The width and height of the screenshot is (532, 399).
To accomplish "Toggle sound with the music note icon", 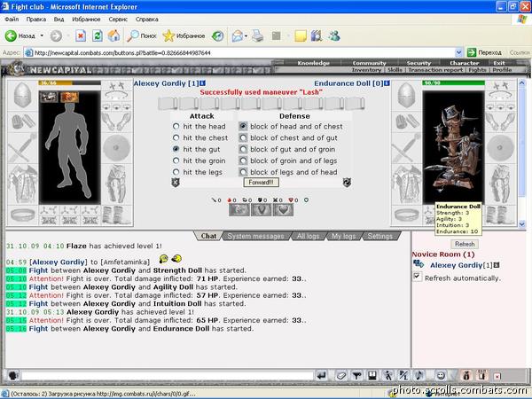I will [x=419, y=376].
